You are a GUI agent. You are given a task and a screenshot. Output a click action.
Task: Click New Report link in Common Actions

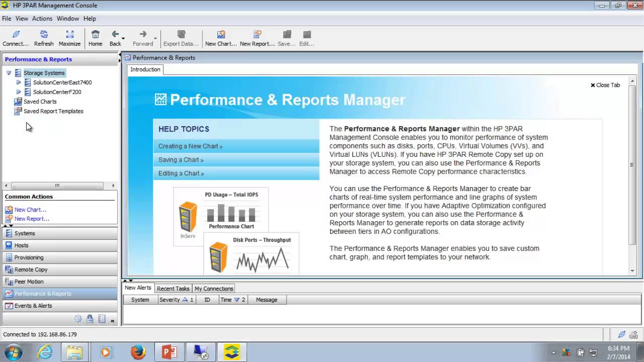32,219
